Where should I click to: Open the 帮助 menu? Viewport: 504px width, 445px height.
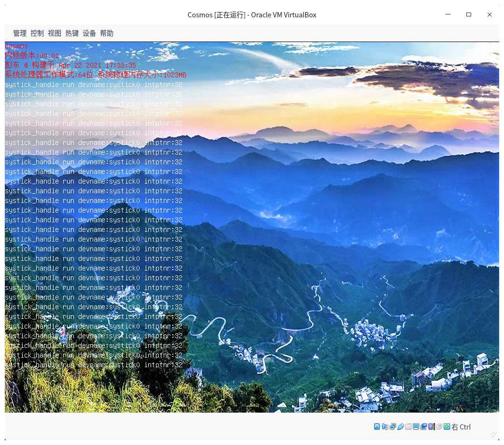click(x=107, y=33)
